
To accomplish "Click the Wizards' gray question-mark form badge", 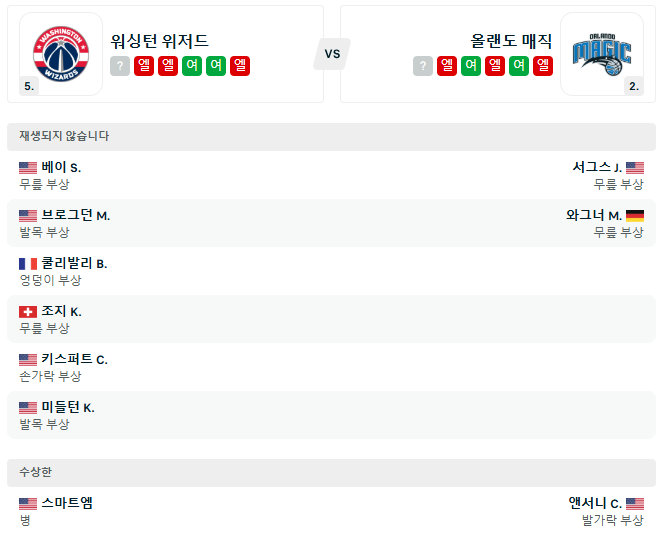I will point(120,66).
